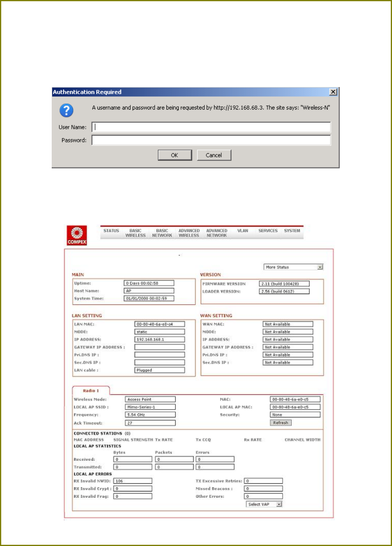Select the Frequency 5.54 GHz field
The width and height of the screenshot is (392, 546).
point(150,415)
